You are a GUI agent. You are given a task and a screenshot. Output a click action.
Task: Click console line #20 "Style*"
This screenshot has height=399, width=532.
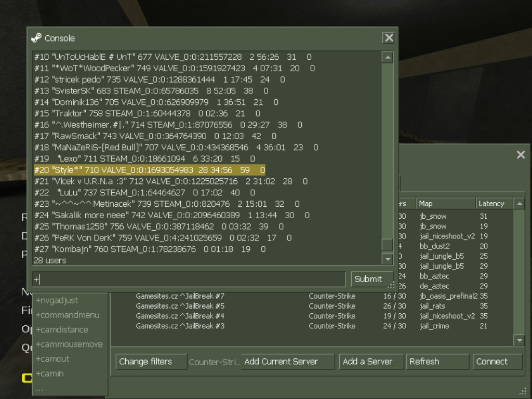(x=149, y=170)
